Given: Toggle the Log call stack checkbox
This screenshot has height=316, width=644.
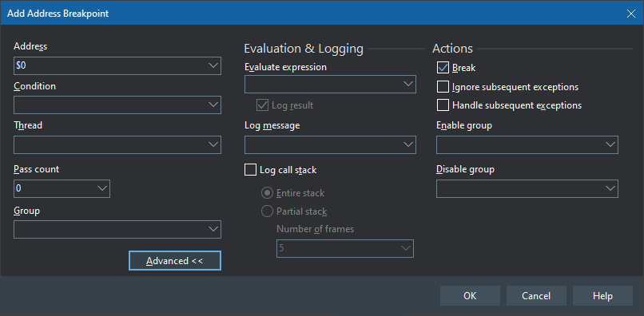Looking at the screenshot, I should 250,169.
